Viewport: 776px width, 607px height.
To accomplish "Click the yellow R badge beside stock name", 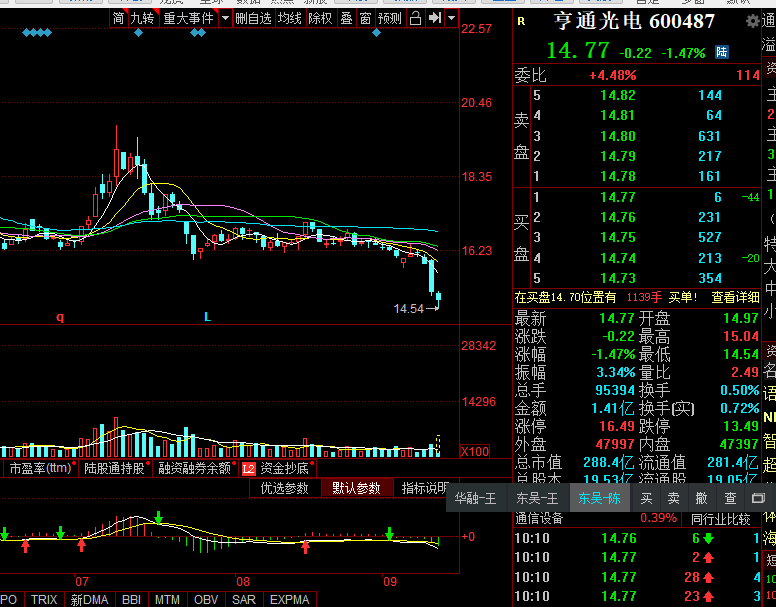I will tap(521, 21).
